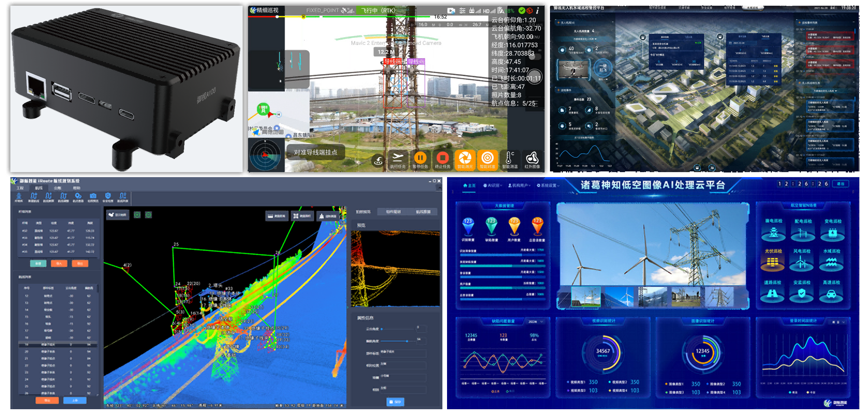
Task: Click the info 'i' icon in drone app
Action: coord(537,11)
